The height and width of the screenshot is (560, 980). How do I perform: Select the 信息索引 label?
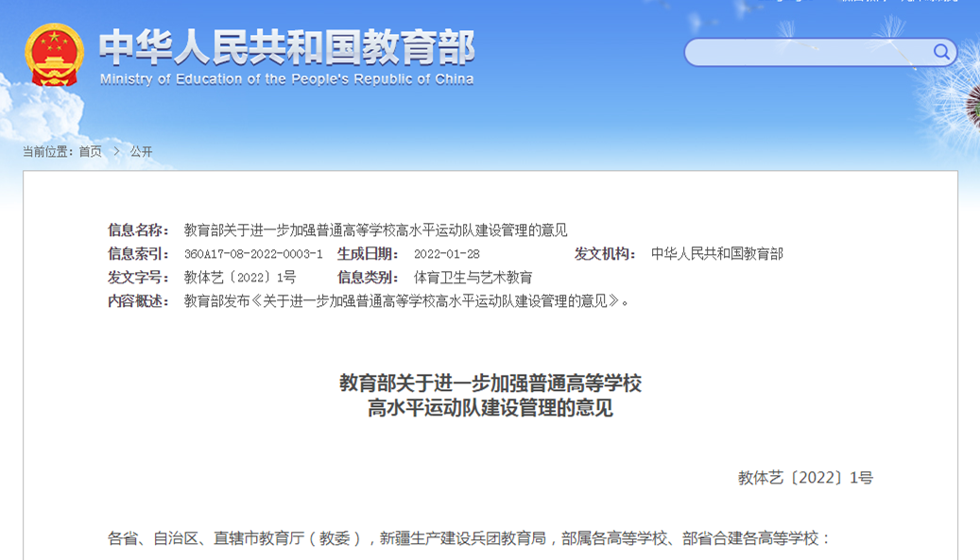pyautogui.click(x=138, y=254)
